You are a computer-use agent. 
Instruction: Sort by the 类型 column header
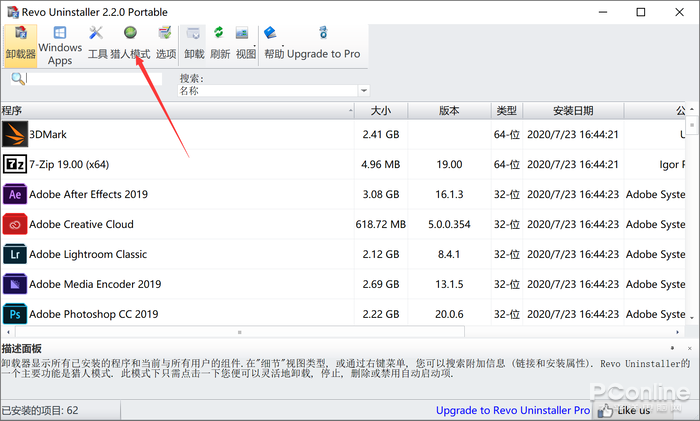(507, 110)
